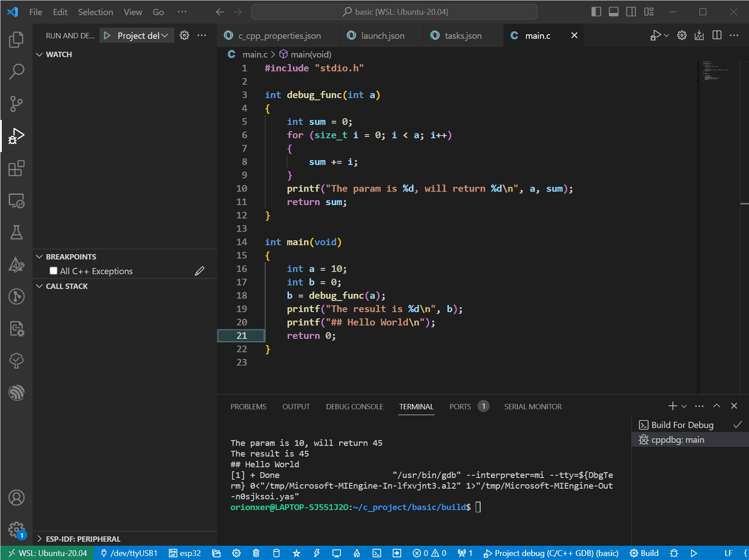Click the star flash method icon in status bar
This screenshot has width=749, height=560.
point(296,553)
